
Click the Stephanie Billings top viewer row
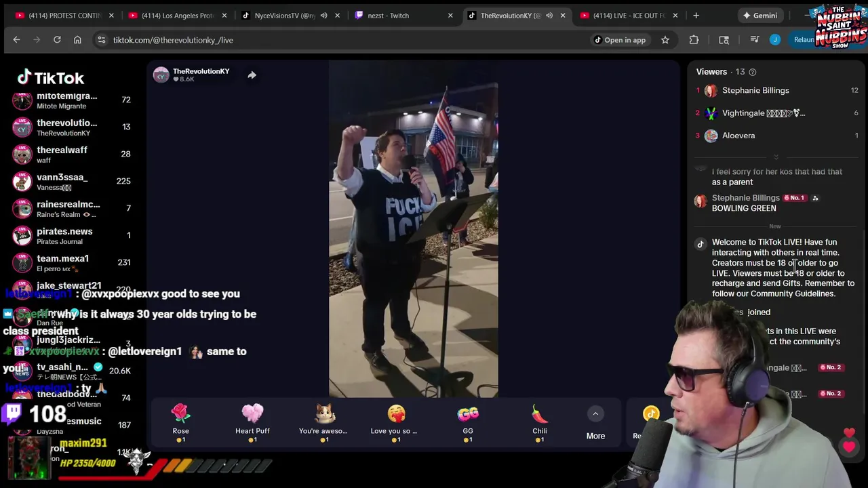tap(777, 90)
